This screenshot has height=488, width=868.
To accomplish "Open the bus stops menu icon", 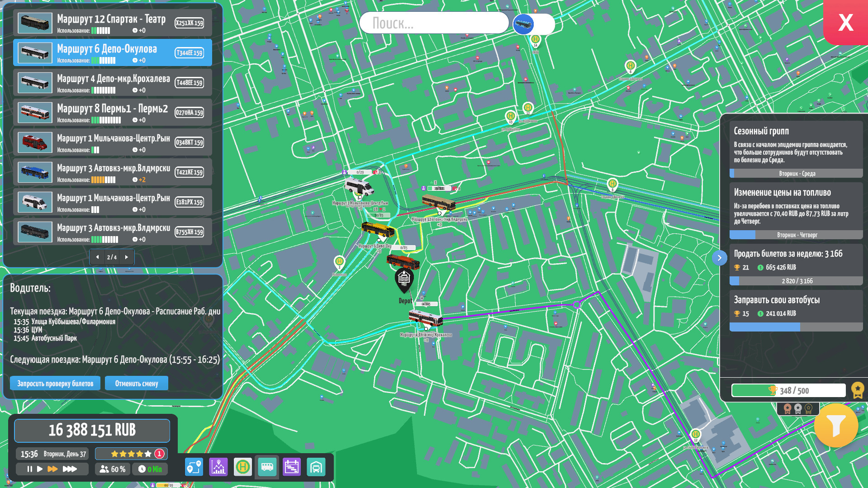I will click(x=243, y=467).
